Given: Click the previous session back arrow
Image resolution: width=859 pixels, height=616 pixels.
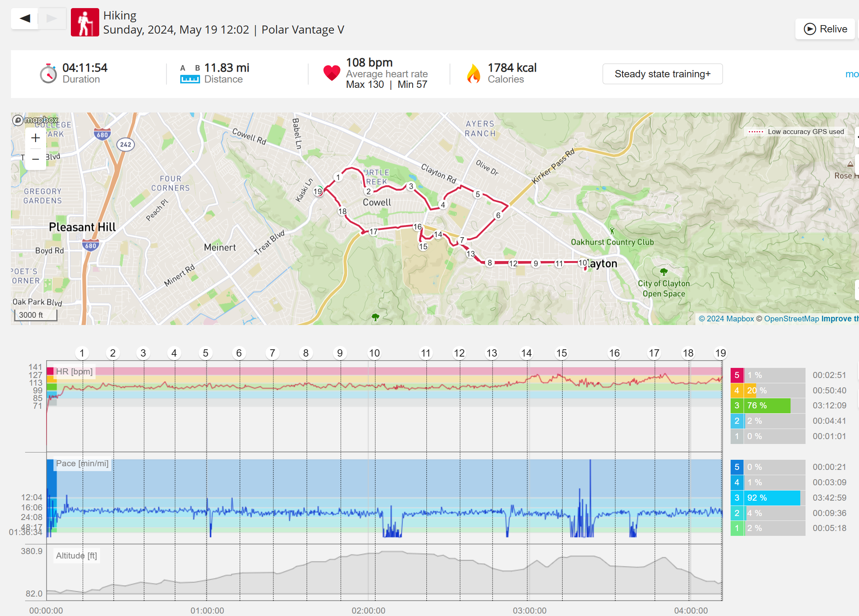Looking at the screenshot, I should tap(25, 18).
